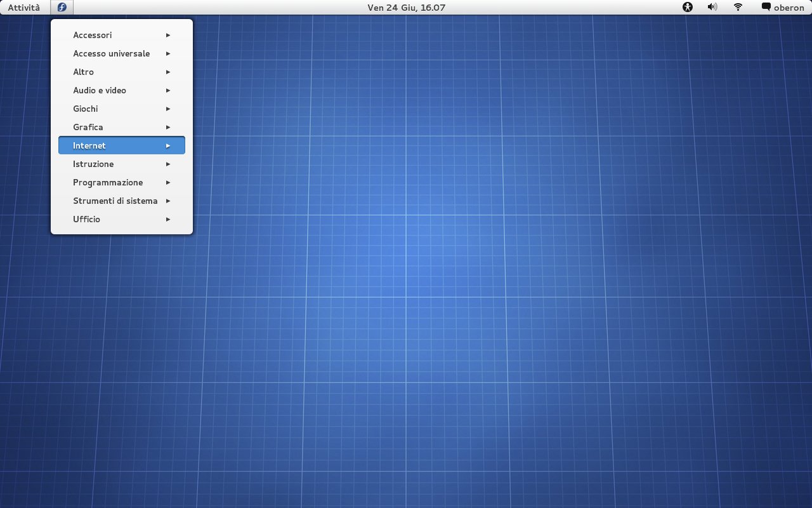Screen dimensions: 812x508
Task: Expand the arrow next to Programmazione
Action: tap(168, 182)
